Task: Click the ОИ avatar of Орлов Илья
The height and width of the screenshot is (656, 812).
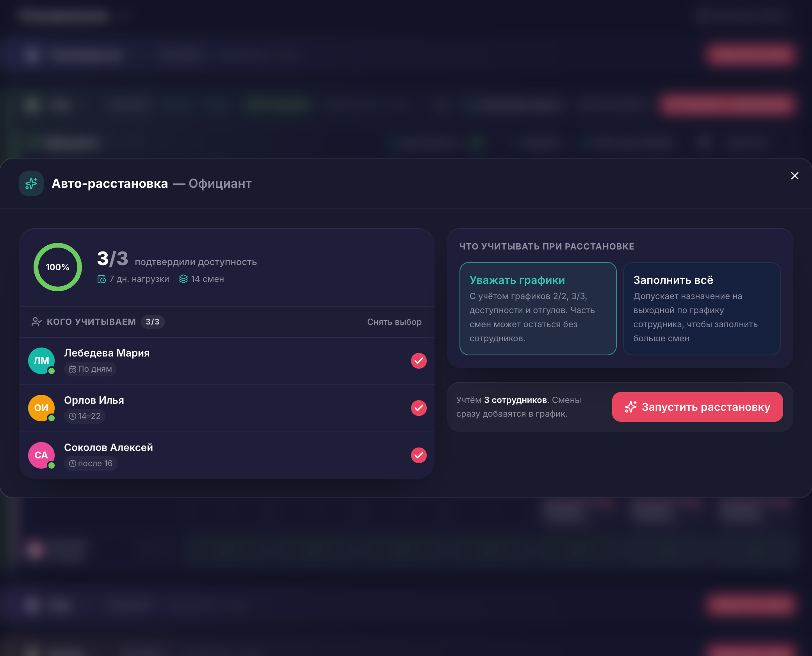Action: click(x=41, y=408)
